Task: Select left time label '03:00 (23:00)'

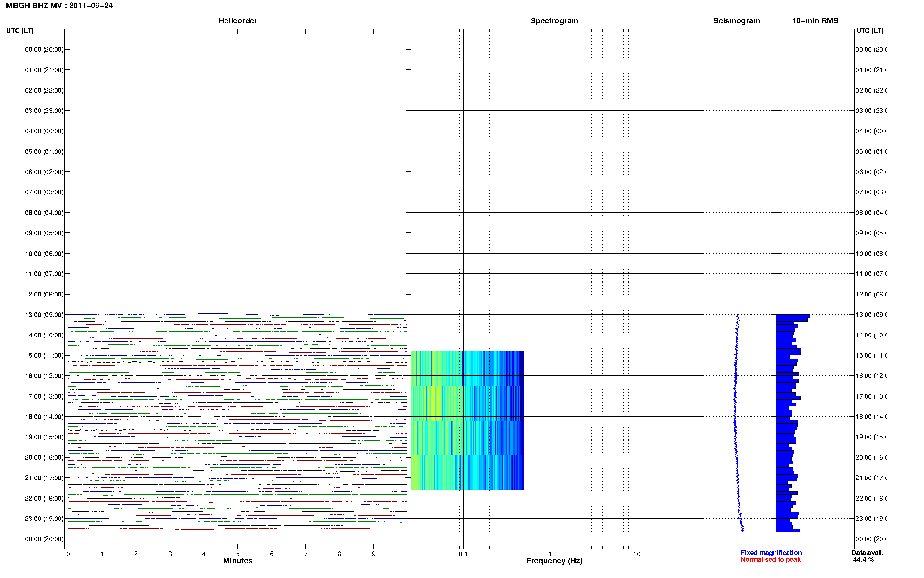Action: pyautogui.click(x=44, y=111)
